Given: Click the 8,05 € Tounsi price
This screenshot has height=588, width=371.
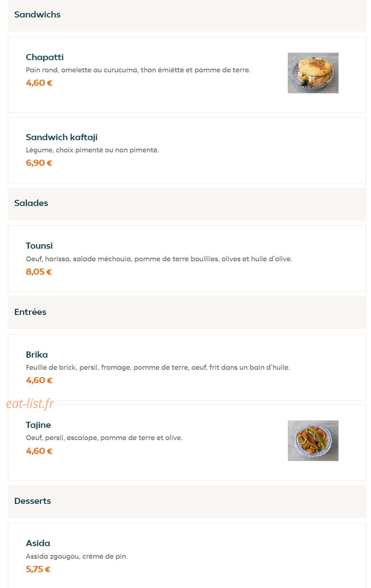Looking at the screenshot, I should (x=39, y=272).
